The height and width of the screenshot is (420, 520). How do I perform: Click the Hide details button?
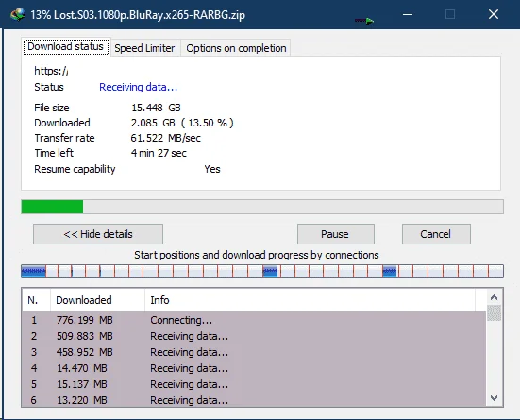click(x=98, y=234)
